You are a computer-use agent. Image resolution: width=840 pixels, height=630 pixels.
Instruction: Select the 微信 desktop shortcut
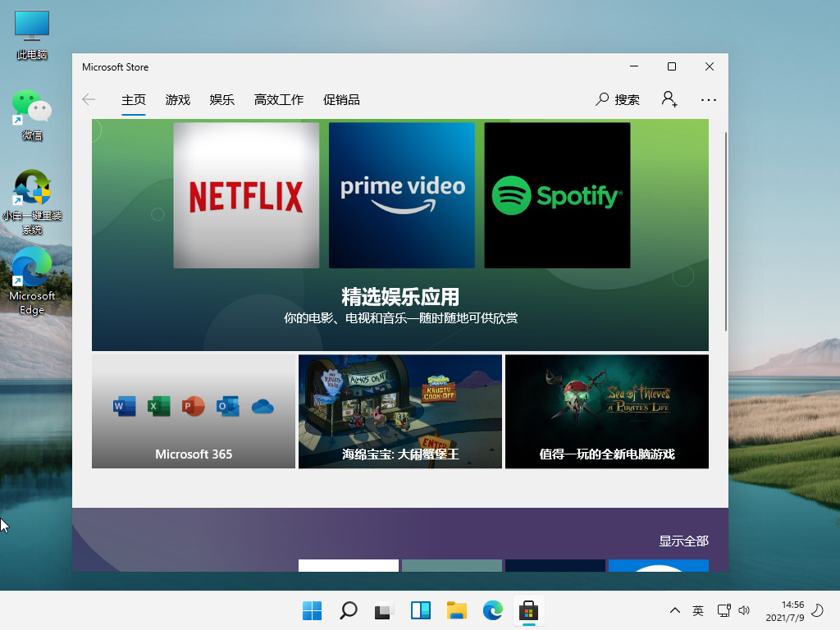tap(32, 115)
